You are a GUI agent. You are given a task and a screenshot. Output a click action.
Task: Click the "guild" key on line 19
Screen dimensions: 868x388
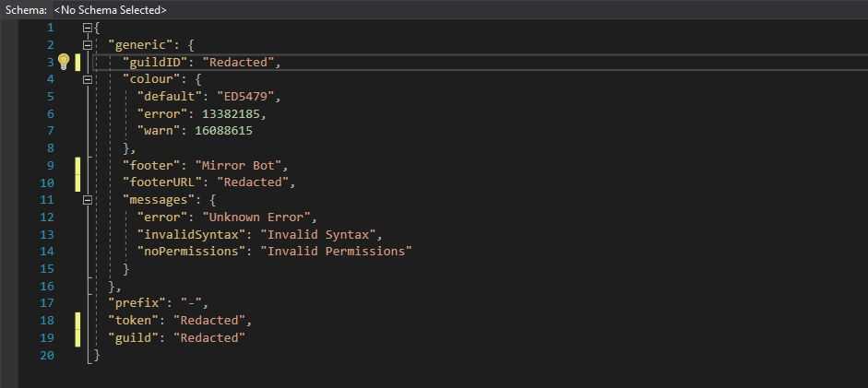click(x=134, y=337)
